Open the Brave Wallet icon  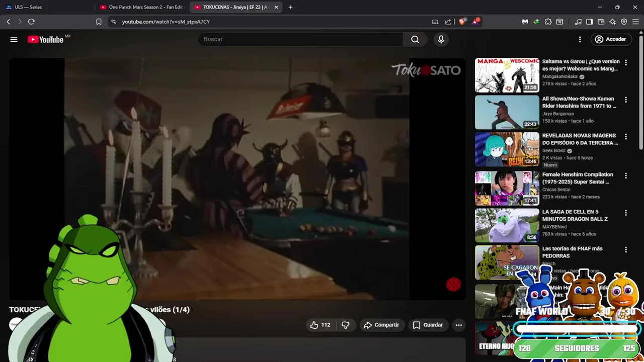point(601,22)
